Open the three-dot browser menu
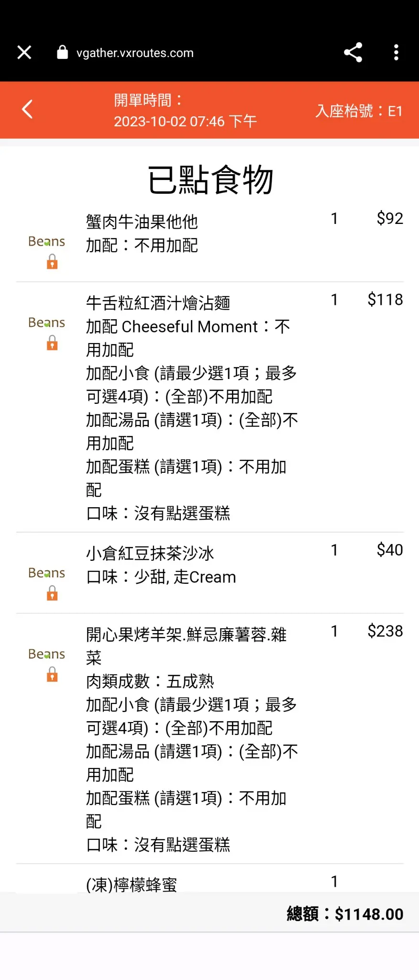The image size is (419, 980). point(396,52)
